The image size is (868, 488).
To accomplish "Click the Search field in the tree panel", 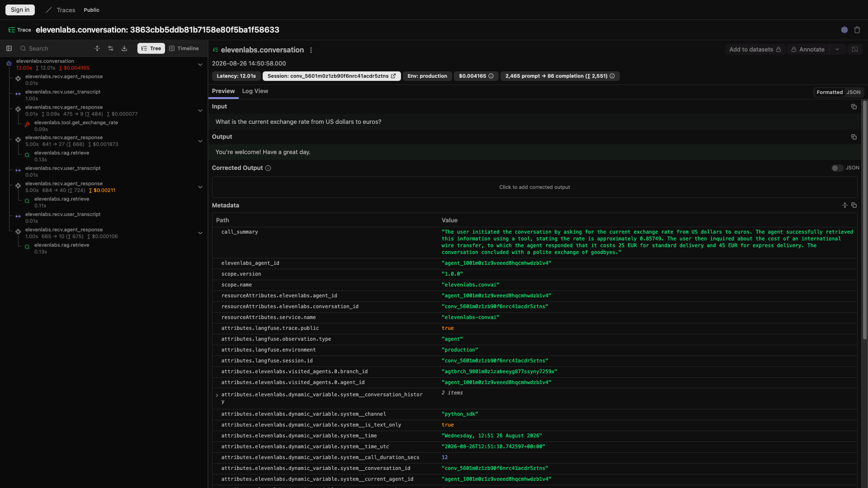I will point(54,48).
